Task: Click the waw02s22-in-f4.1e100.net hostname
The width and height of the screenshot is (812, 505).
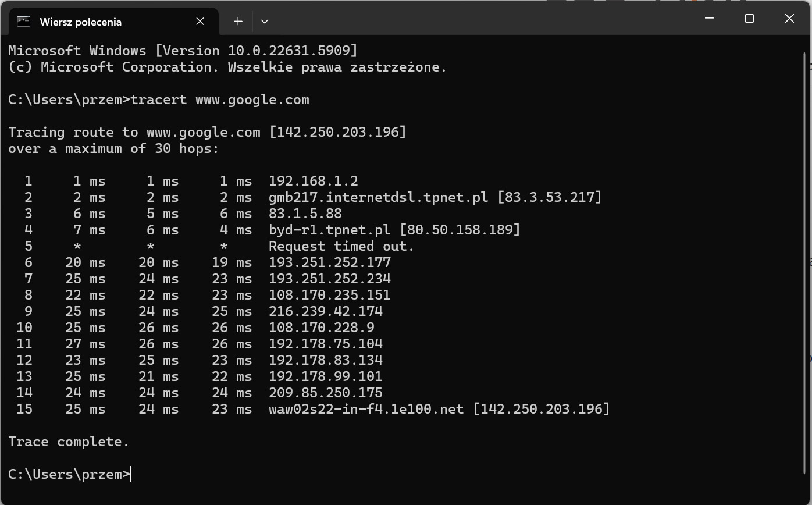Action: 366,409
